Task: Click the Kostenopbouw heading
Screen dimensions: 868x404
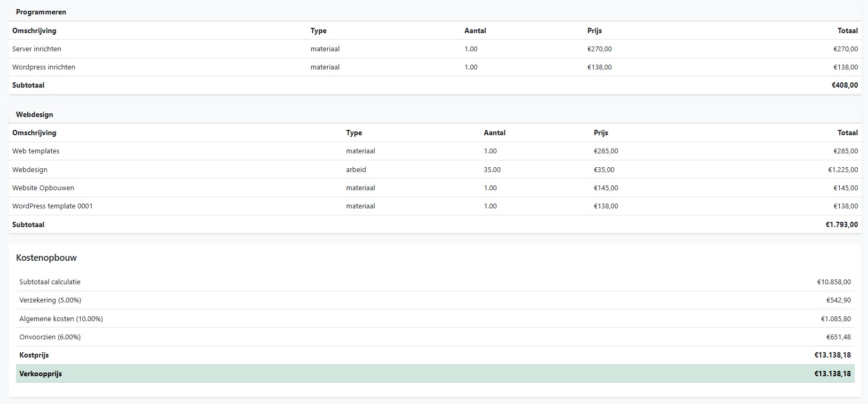Action: pyautogui.click(x=46, y=258)
